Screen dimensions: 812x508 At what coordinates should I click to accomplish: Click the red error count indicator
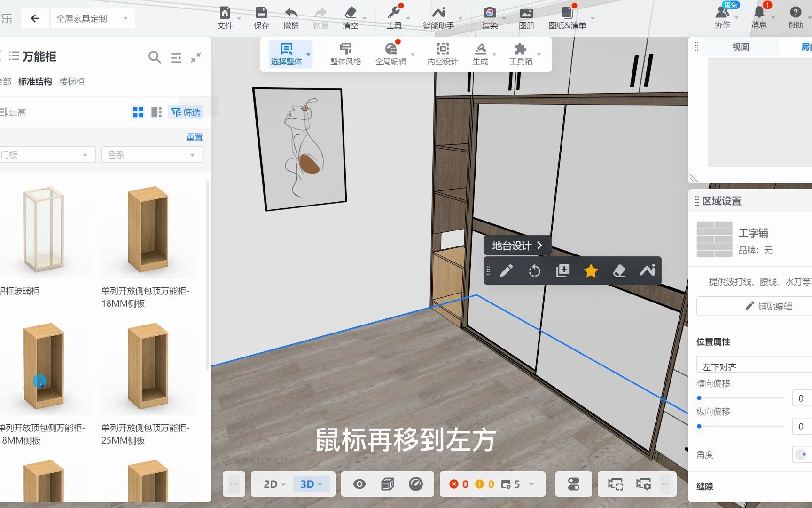coord(459,484)
